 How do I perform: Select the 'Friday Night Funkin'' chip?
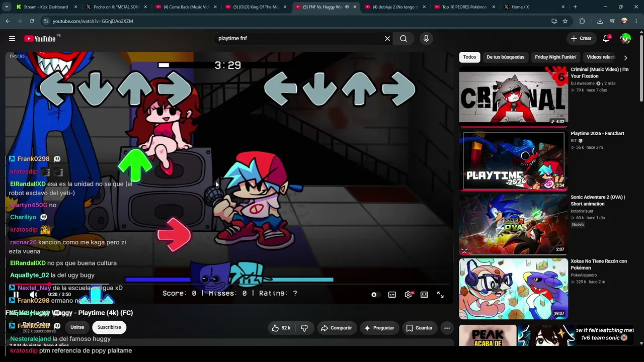coord(555,57)
